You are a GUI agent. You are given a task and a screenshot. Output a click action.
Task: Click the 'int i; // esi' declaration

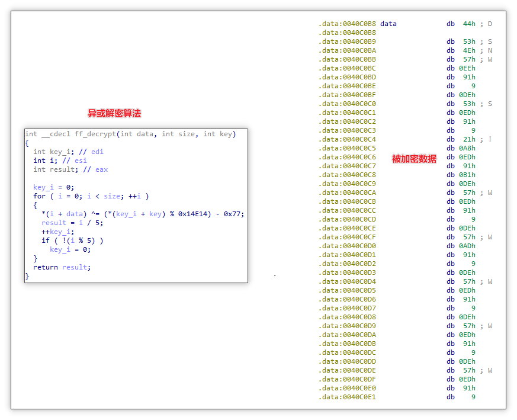point(60,161)
